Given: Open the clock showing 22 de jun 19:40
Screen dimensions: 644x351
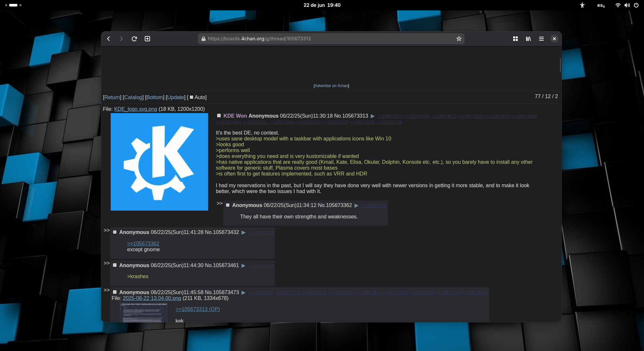Looking at the screenshot, I should [x=322, y=5].
